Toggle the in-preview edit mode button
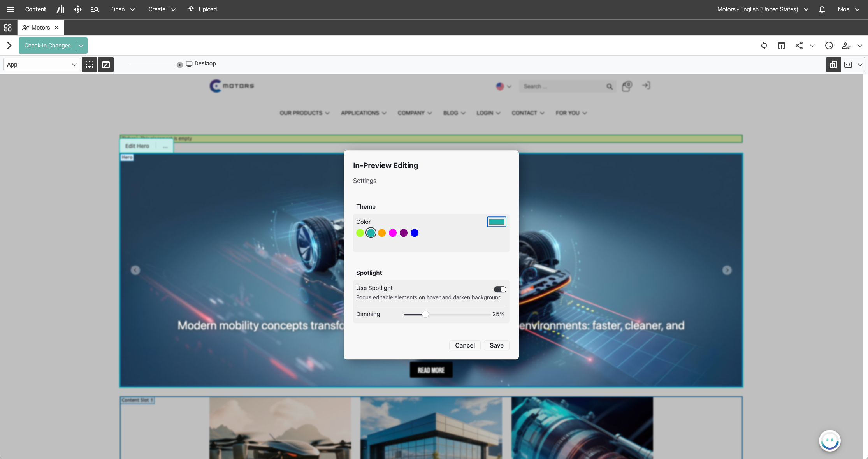 pos(106,65)
